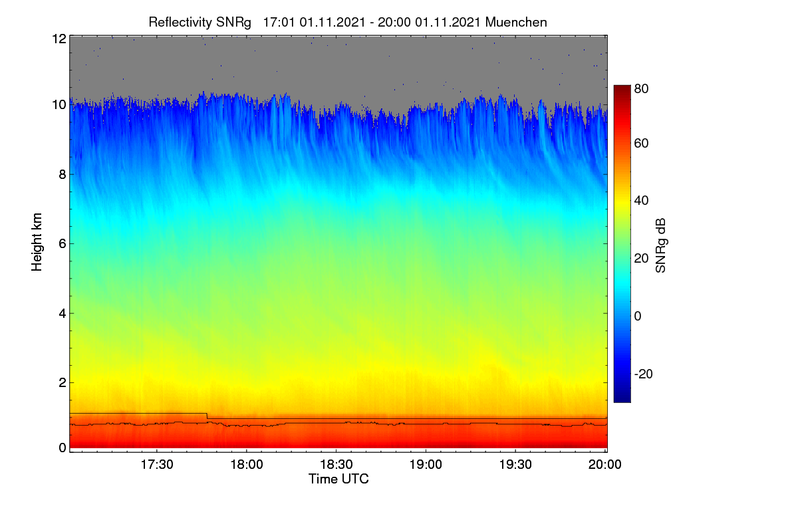798x532 pixels.
Task: Click the colorbar value 20
Action: (641, 258)
